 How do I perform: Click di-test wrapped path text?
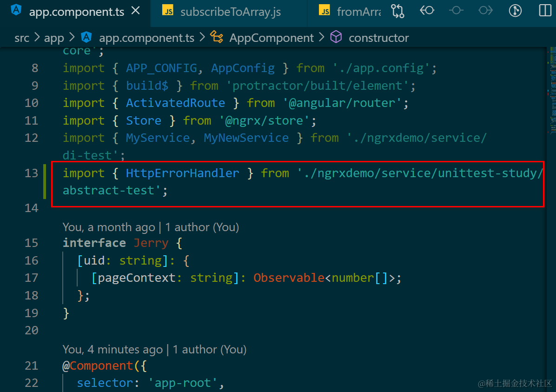click(91, 155)
